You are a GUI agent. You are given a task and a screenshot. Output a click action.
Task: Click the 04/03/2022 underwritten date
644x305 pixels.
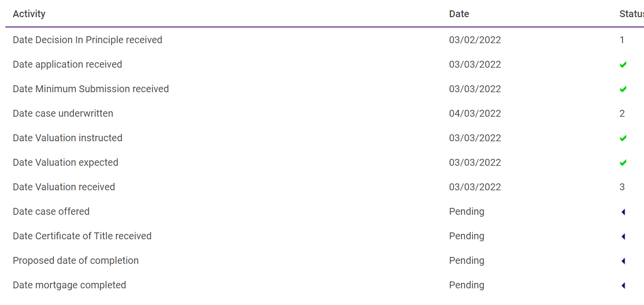(x=475, y=113)
